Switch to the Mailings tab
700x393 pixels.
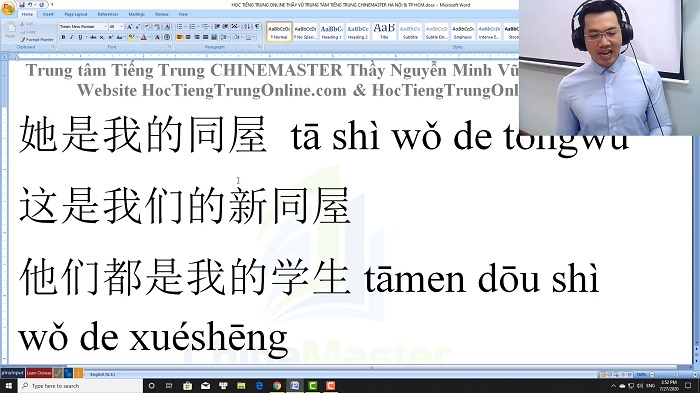pos(137,14)
